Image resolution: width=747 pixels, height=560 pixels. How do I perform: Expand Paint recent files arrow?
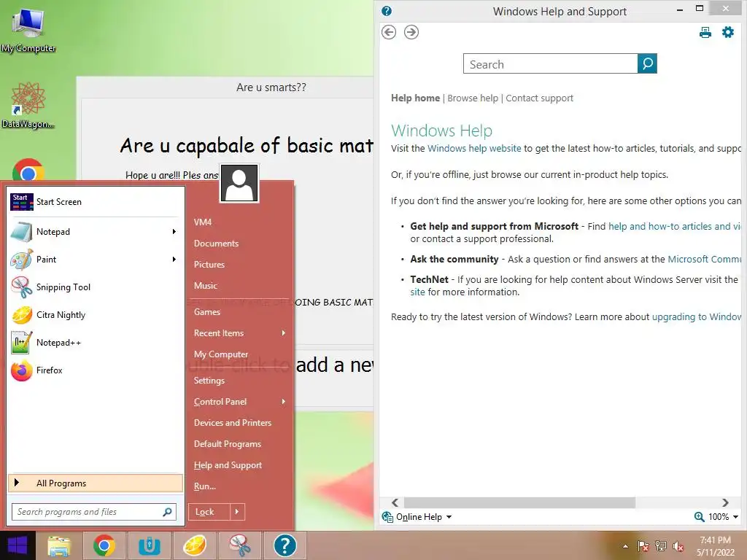[x=174, y=260]
